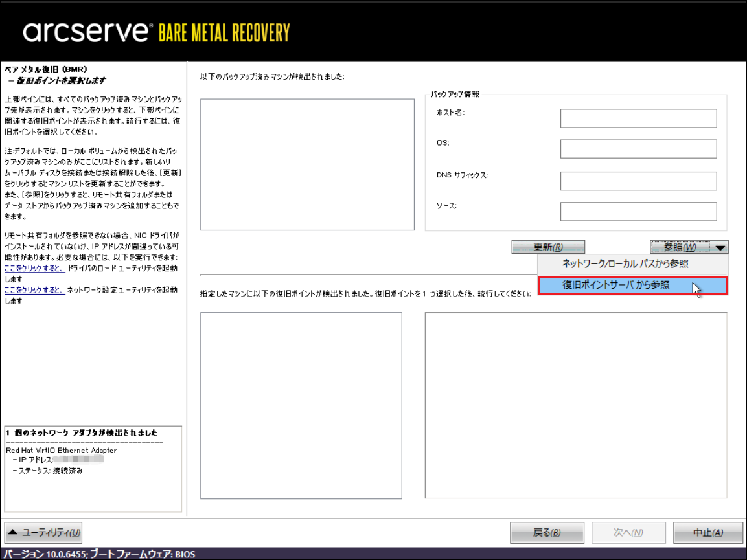The height and width of the screenshot is (560, 747).
Task: Click the 次へ(N) button
Action: pyautogui.click(x=628, y=533)
